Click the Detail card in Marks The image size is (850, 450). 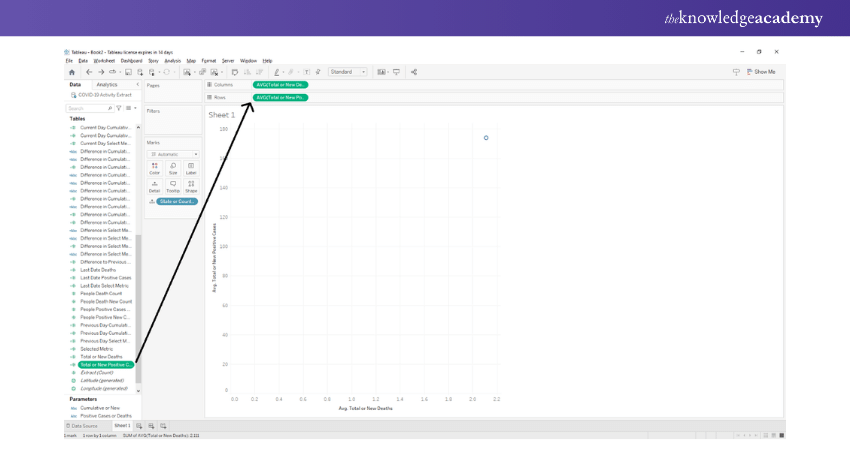tap(154, 186)
